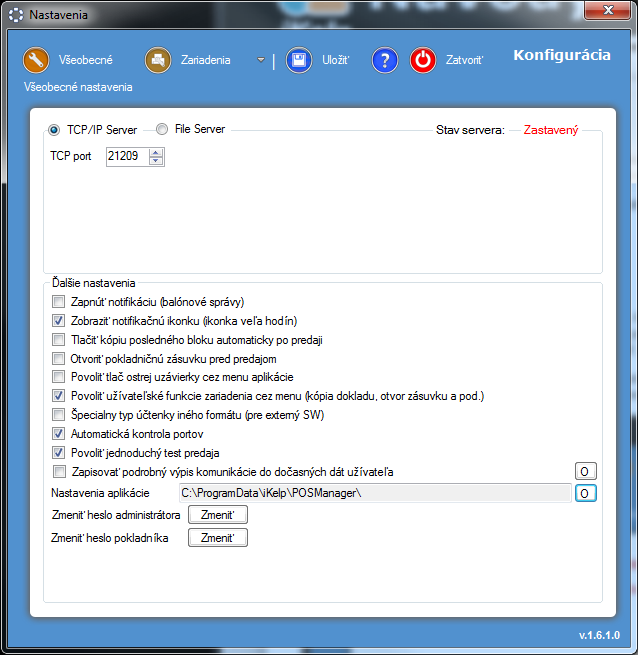Focus the TCP port number field
Image resolution: width=638 pixels, height=655 pixels.
(x=127, y=156)
